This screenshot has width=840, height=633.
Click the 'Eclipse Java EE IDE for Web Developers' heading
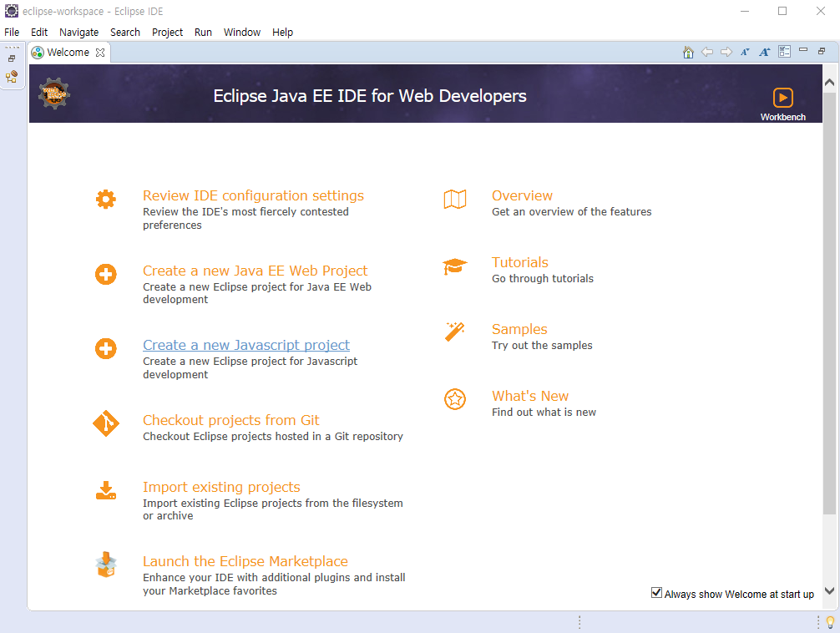[370, 96]
